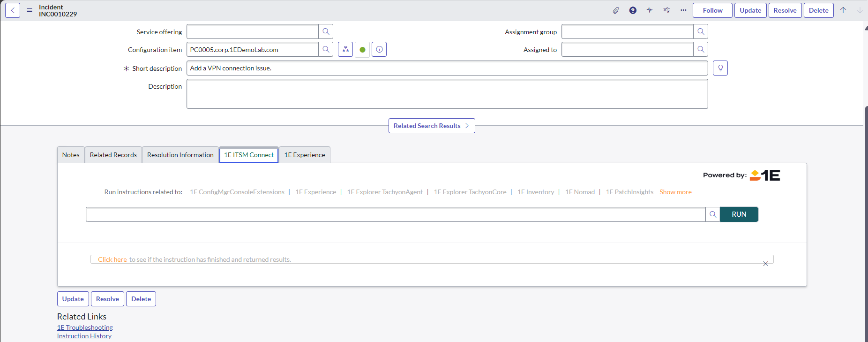
Task: Open the hamburger context menu icon
Action: [30, 10]
